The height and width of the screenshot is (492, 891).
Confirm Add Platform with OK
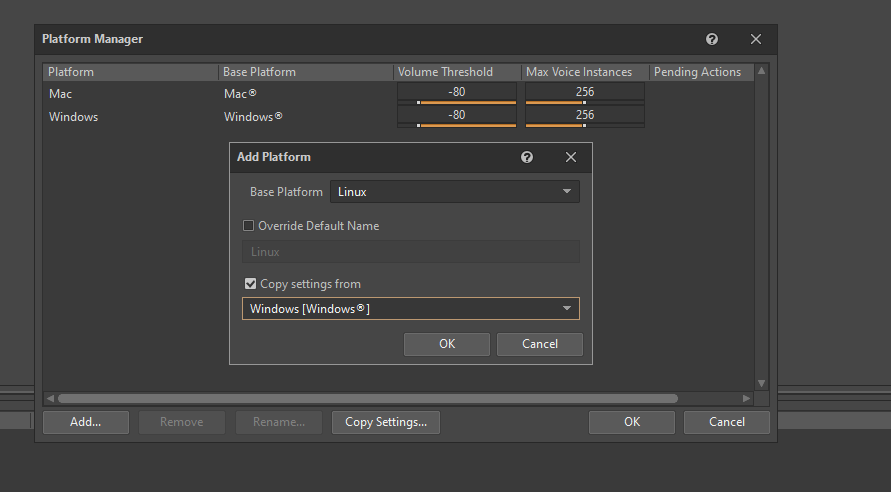pos(447,344)
